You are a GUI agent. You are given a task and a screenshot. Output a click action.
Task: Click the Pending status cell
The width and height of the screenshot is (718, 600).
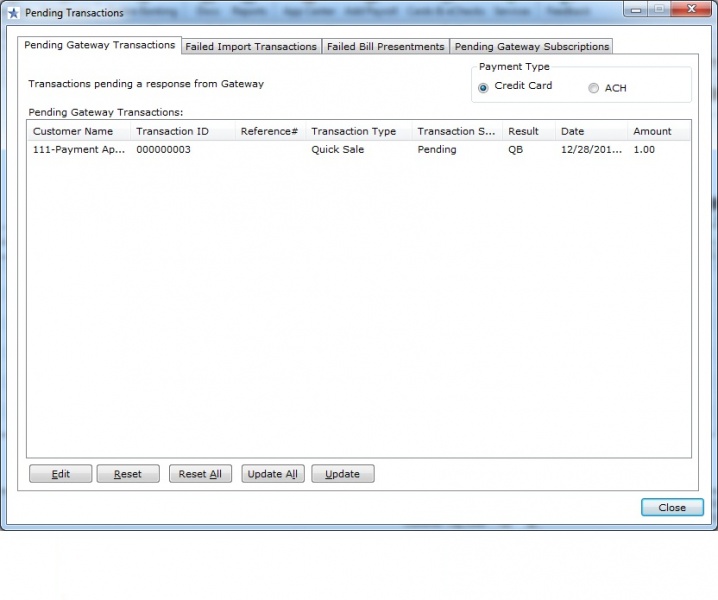(437, 149)
